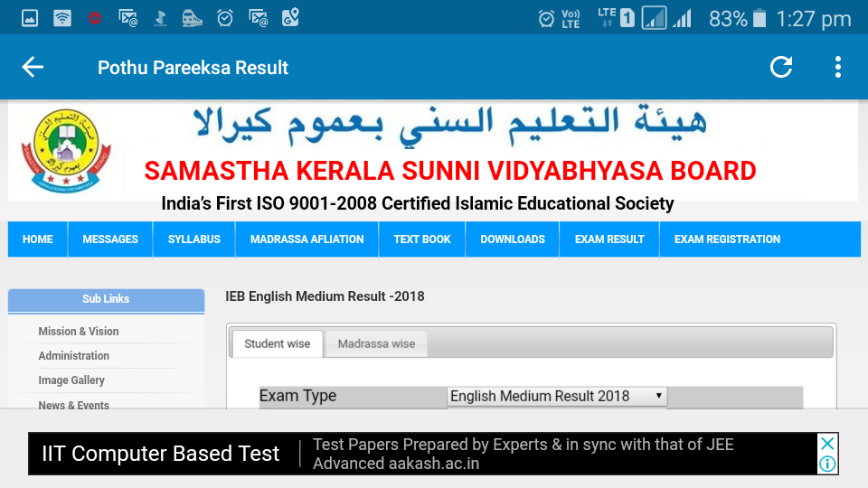Open the Administration sub link
This screenshot has width=868, height=488.
(x=73, y=355)
